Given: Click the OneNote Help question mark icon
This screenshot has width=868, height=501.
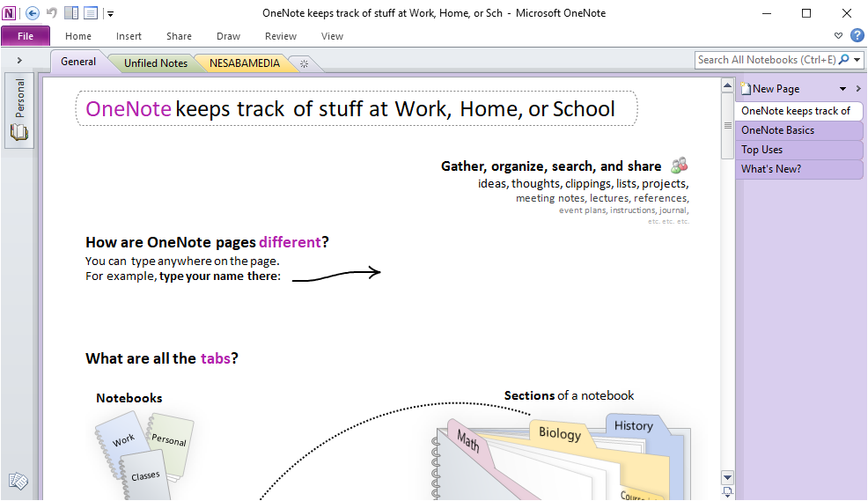Looking at the screenshot, I should click(x=857, y=36).
